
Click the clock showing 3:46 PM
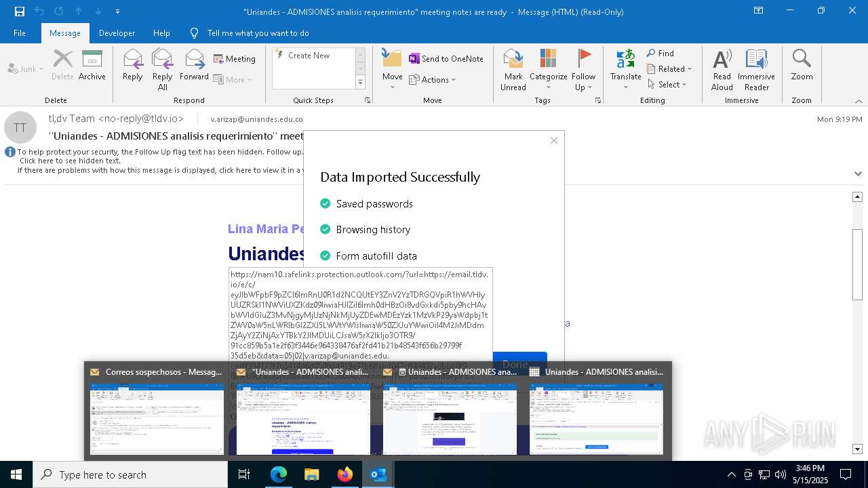click(x=810, y=468)
